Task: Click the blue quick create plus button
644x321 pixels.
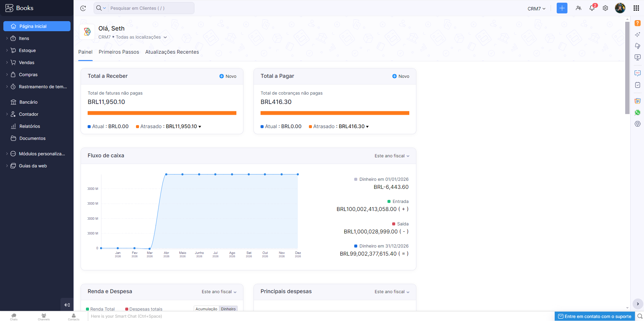Action: click(x=562, y=8)
